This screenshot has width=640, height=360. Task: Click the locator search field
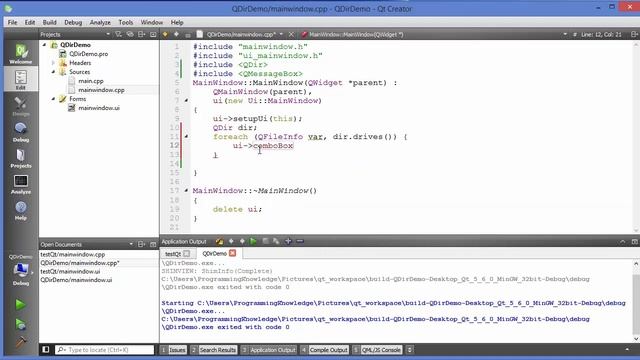tap(104, 350)
